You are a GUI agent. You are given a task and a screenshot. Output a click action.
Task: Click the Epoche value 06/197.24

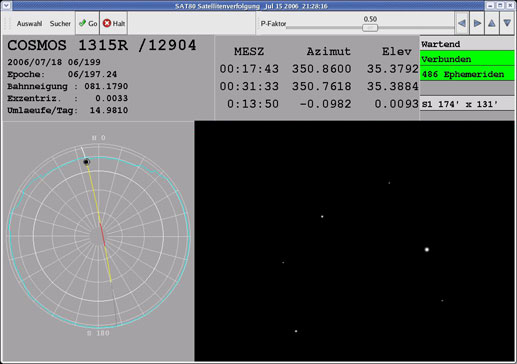(92, 74)
